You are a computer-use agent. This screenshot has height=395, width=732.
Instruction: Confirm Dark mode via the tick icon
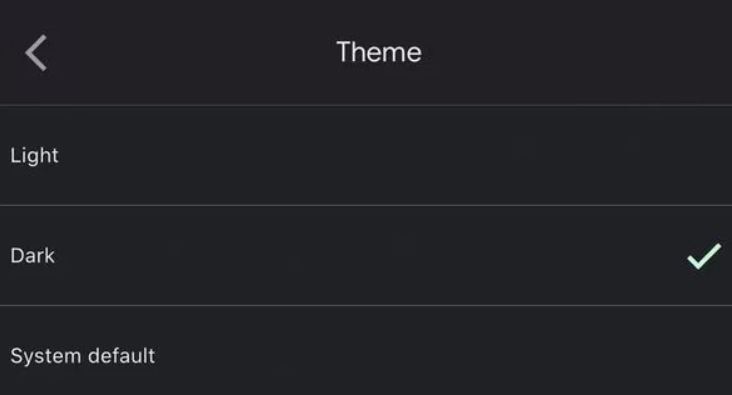click(704, 256)
